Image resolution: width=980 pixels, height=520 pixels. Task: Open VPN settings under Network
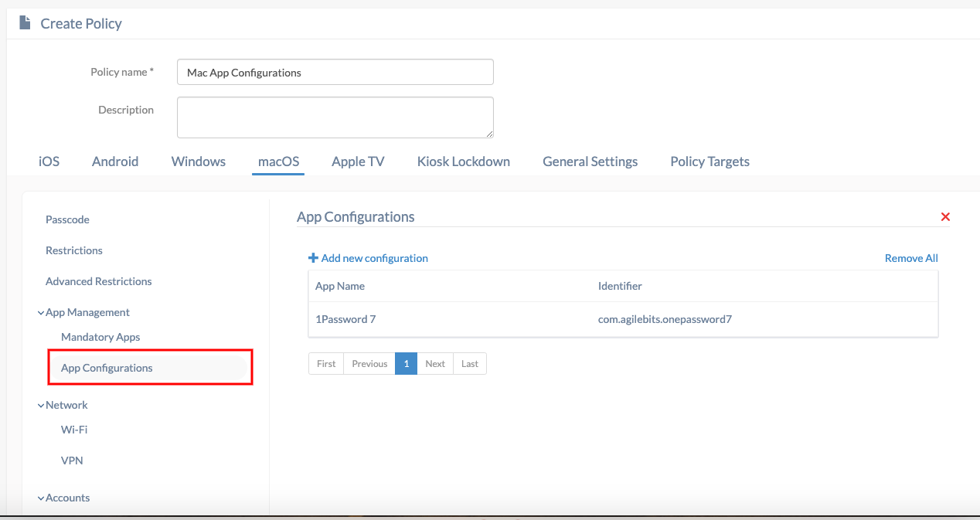click(x=72, y=461)
